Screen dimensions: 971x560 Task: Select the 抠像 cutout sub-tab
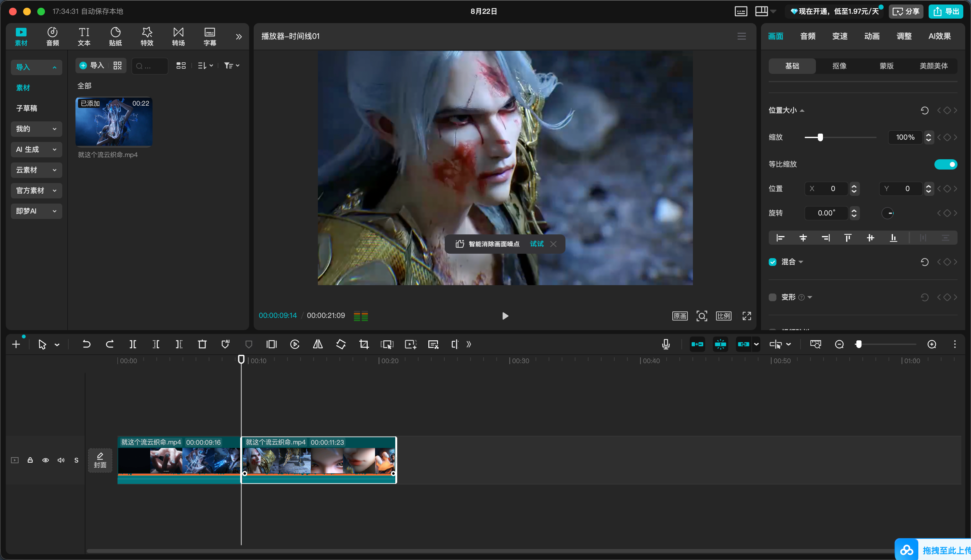click(x=839, y=66)
